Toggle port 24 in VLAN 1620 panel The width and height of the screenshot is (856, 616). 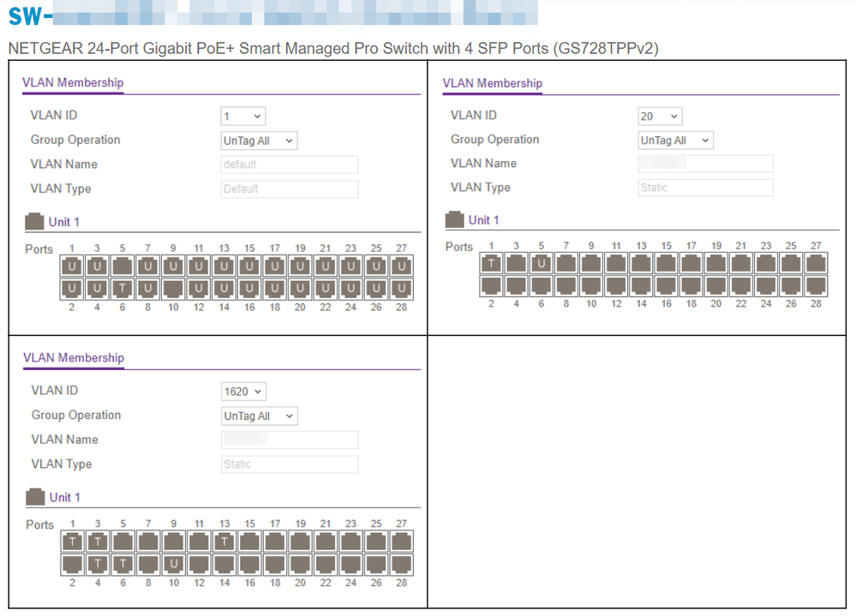(351, 564)
